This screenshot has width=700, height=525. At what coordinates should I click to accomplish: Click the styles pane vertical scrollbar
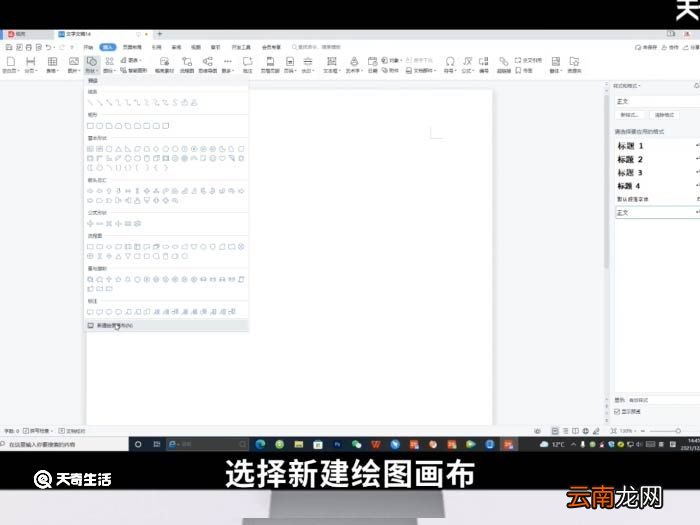coord(606,183)
